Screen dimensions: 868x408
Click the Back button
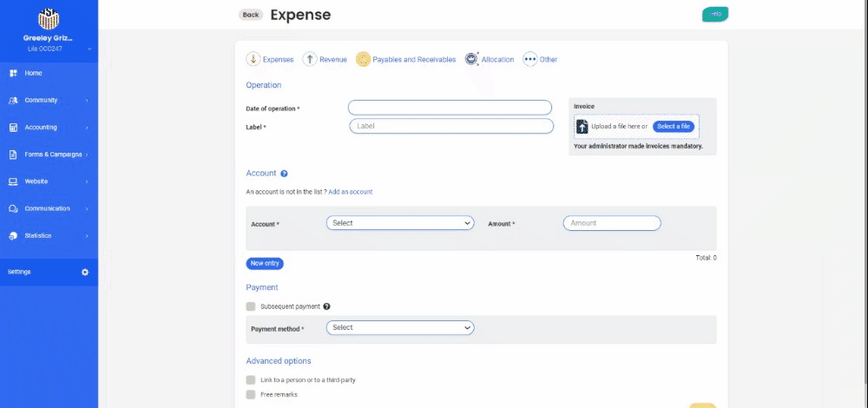point(251,15)
